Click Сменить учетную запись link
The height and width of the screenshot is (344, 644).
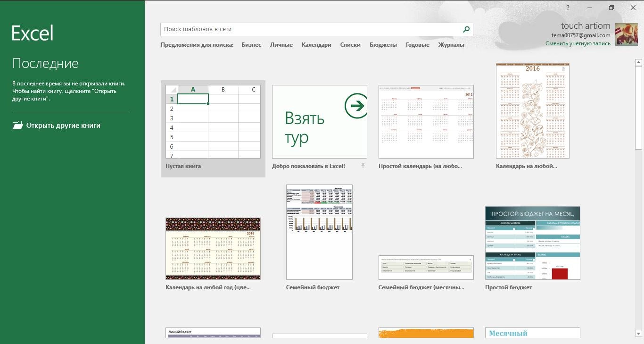click(x=578, y=43)
